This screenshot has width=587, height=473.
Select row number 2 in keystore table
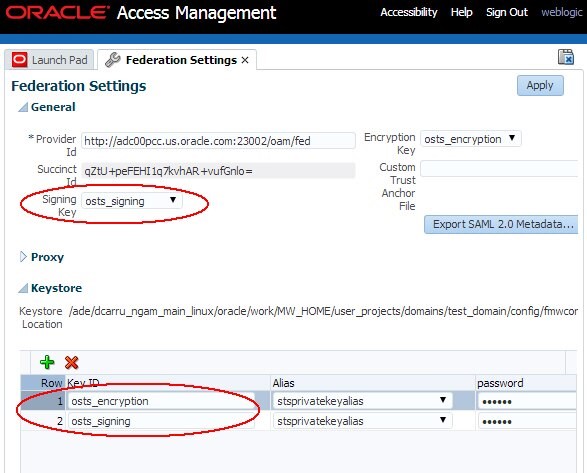point(43,421)
